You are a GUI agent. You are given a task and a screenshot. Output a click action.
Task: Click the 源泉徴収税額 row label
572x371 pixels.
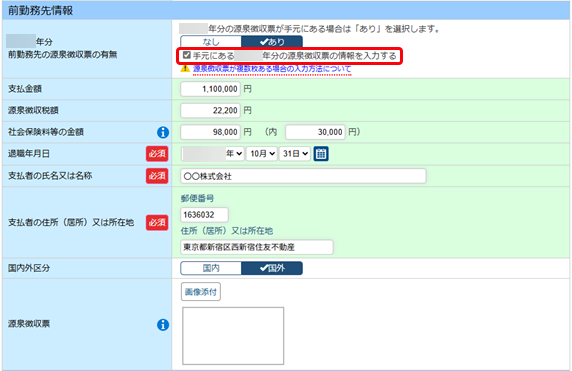[33, 110]
